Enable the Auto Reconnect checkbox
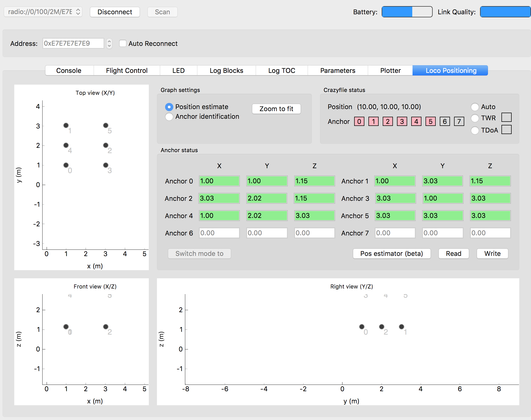Image resolution: width=531 pixels, height=420 pixels. [x=123, y=43]
